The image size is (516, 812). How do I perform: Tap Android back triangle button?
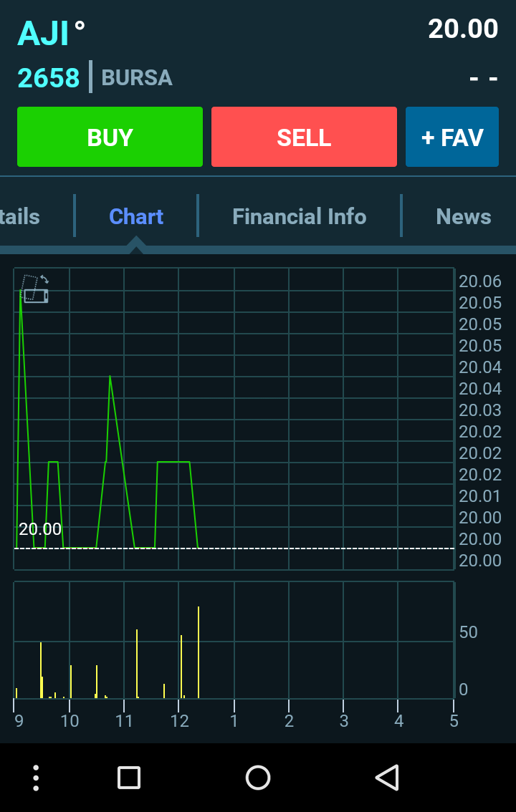[386, 778]
